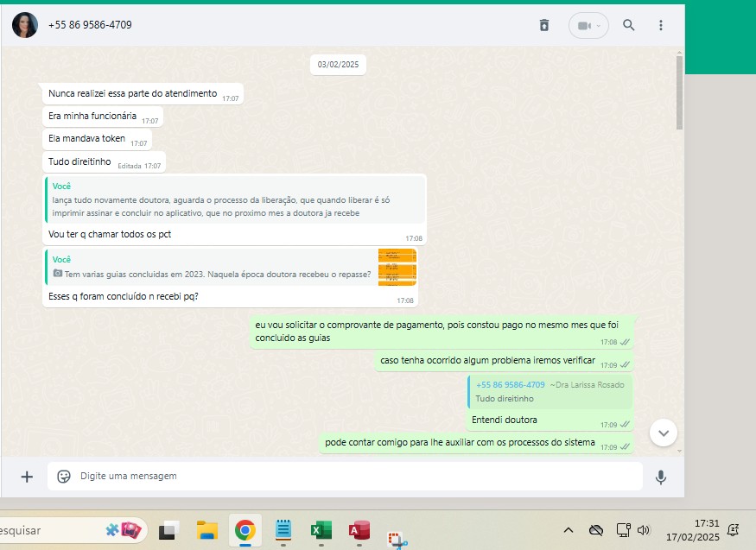Select message "Nunca realizei essa parte do atendimento"
Viewport: 756px width, 550px height.
[x=143, y=94]
